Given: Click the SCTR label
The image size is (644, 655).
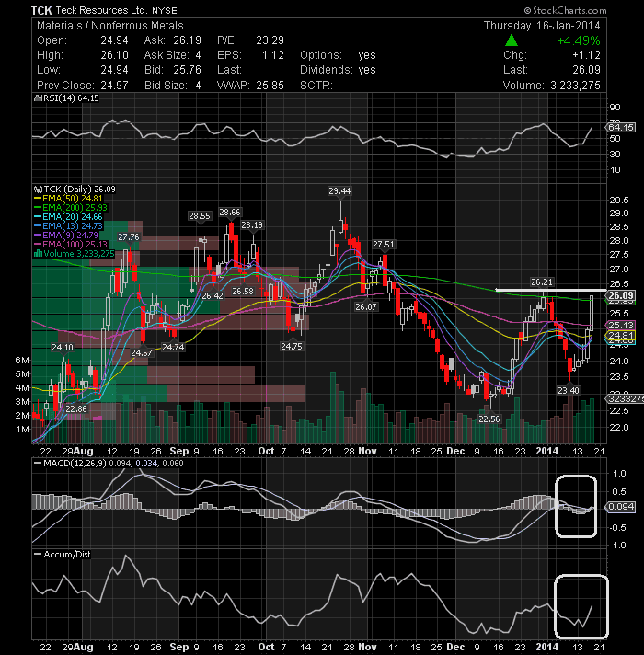Looking at the screenshot, I should click(316, 86).
